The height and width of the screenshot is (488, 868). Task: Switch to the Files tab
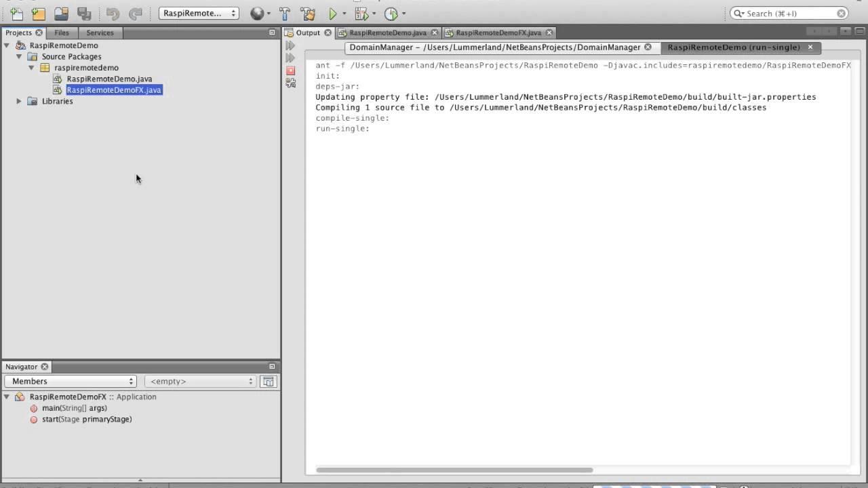coord(62,33)
